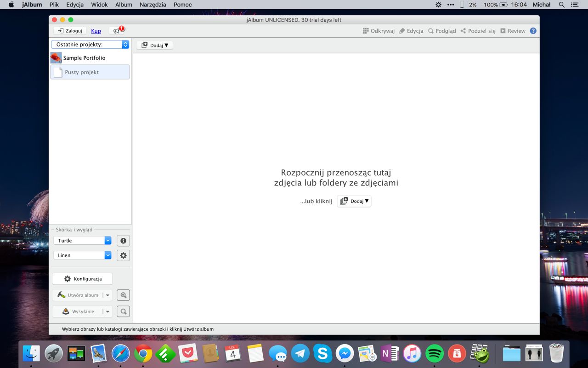The image size is (588, 368).
Task: Open Mail stamp icon in dock
Action: (x=98, y=353)
